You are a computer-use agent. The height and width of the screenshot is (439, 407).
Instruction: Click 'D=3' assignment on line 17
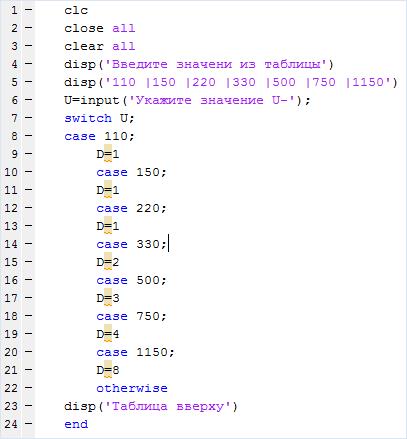point(108,298)
